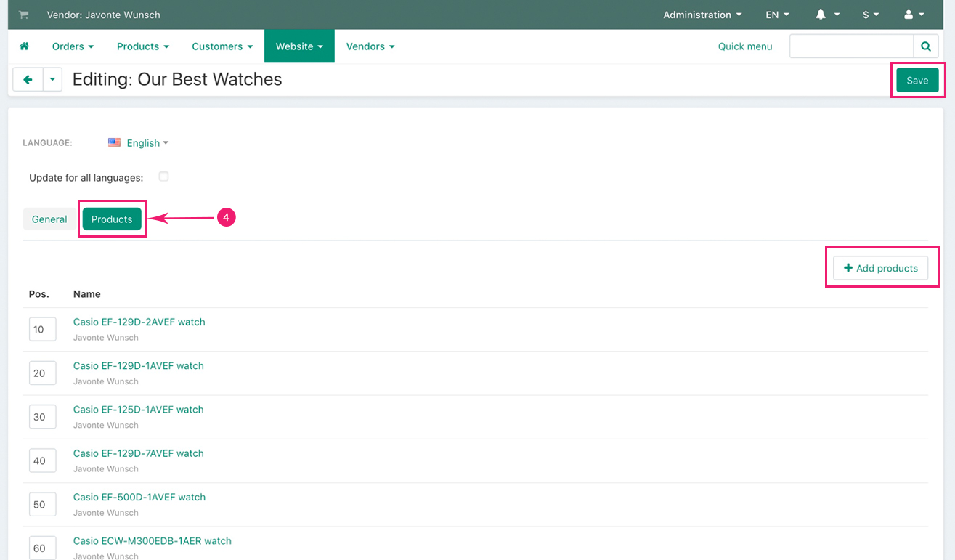This screenshot has width=955, height=560.
Task: Open the Website menu
Action: point(299,46)
